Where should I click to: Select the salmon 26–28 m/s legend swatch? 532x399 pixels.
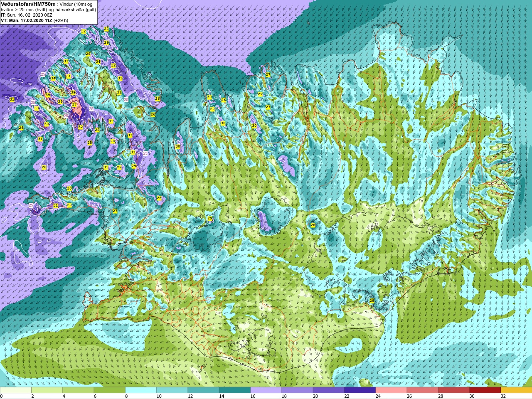click(422, 390)
